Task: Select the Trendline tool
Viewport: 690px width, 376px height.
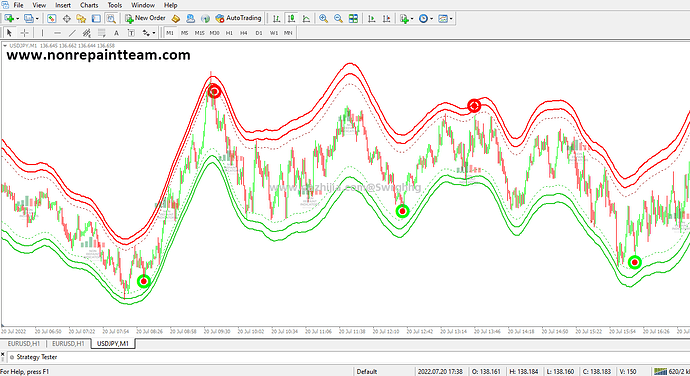Action: click(x=72, y=33)
